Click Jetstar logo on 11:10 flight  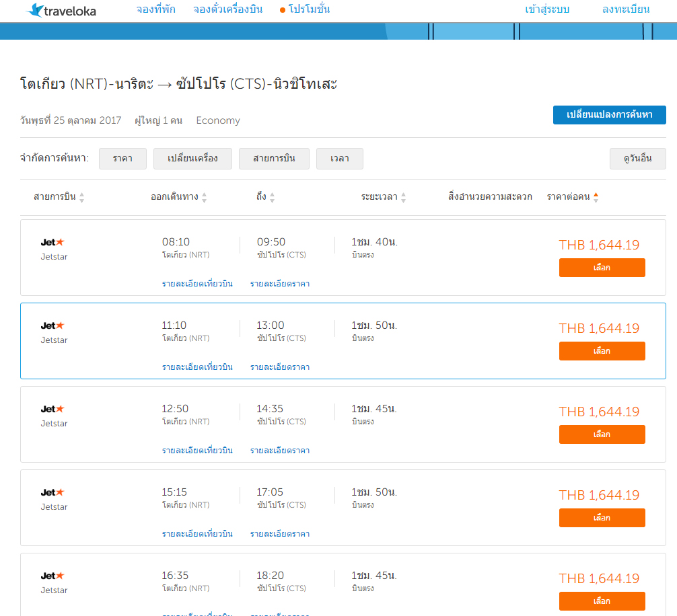point(52,325)
